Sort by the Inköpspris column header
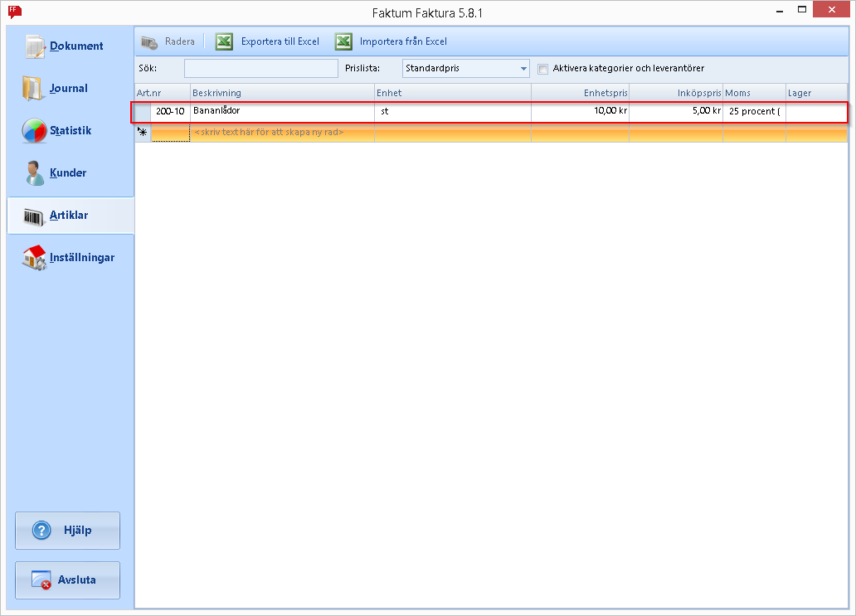Screen dimensions: 856x616 click(x=676, y=93)
